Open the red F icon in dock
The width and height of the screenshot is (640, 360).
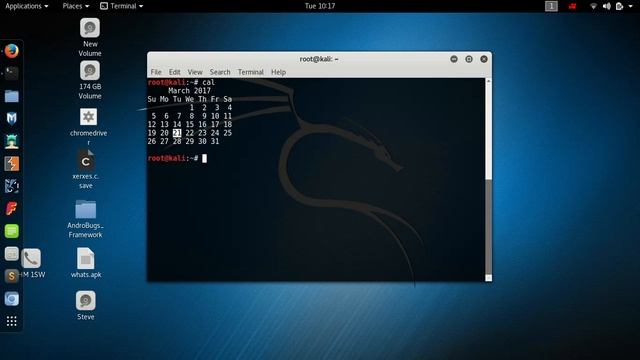point(11,209)
